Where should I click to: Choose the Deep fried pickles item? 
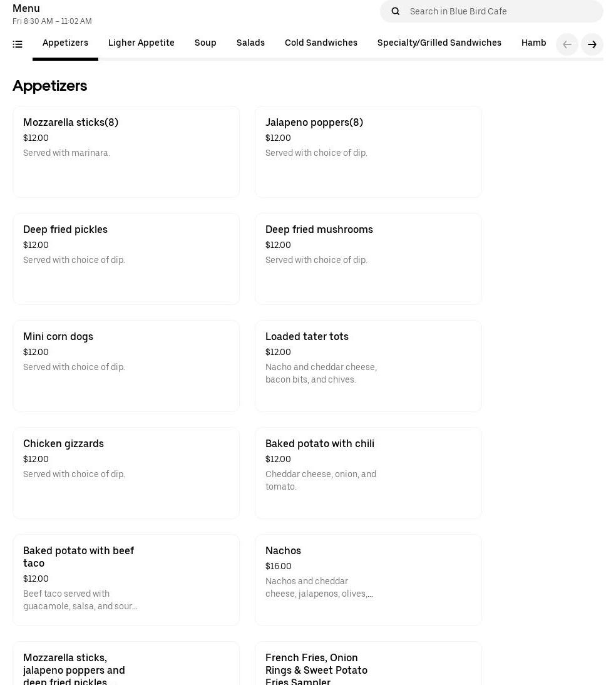point(126,259)
